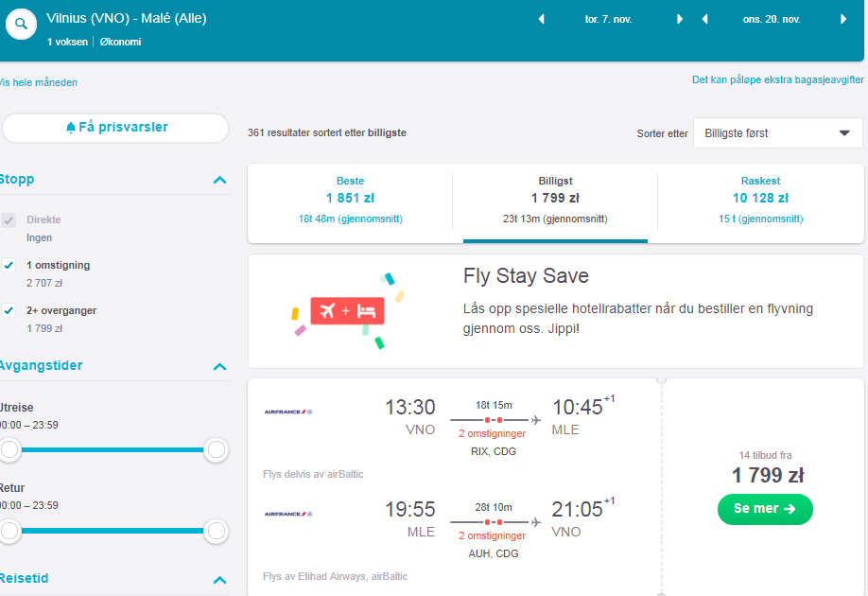Switch to the Beste tab
868x596 pixels.
click(351, 201)
